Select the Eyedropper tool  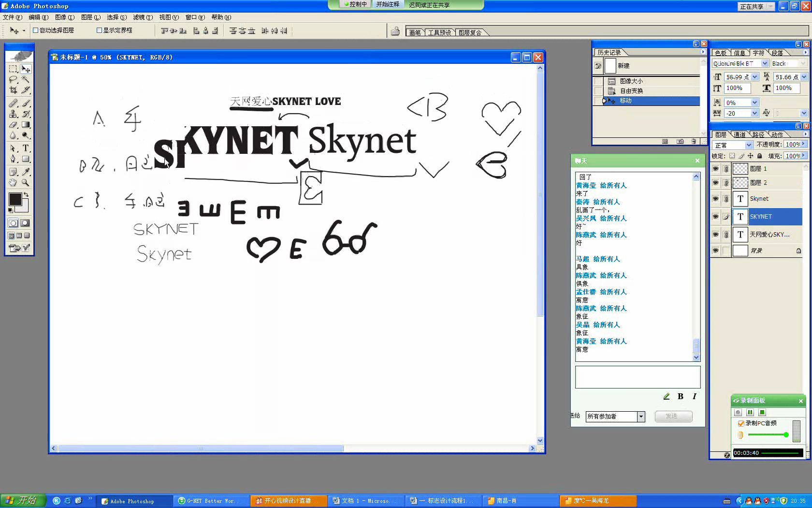click(26, 172)
